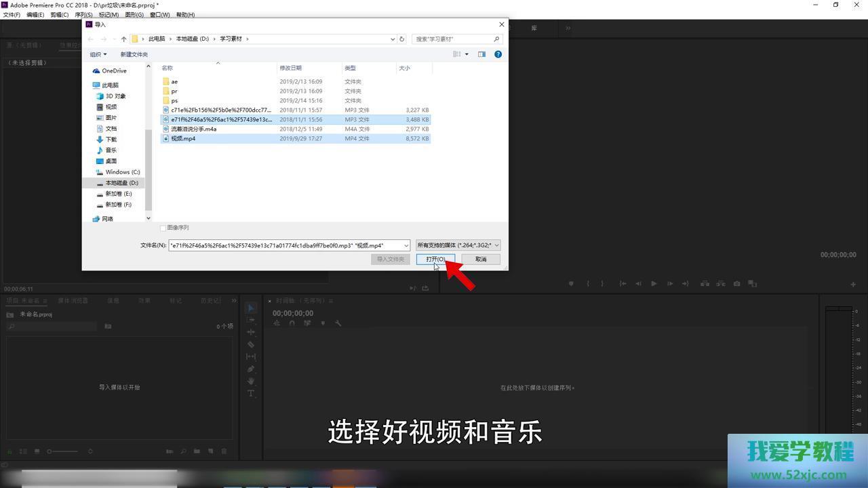868x488 pixels.
Task: Toggle List View in the Project panel
Action: click(22, 451)
